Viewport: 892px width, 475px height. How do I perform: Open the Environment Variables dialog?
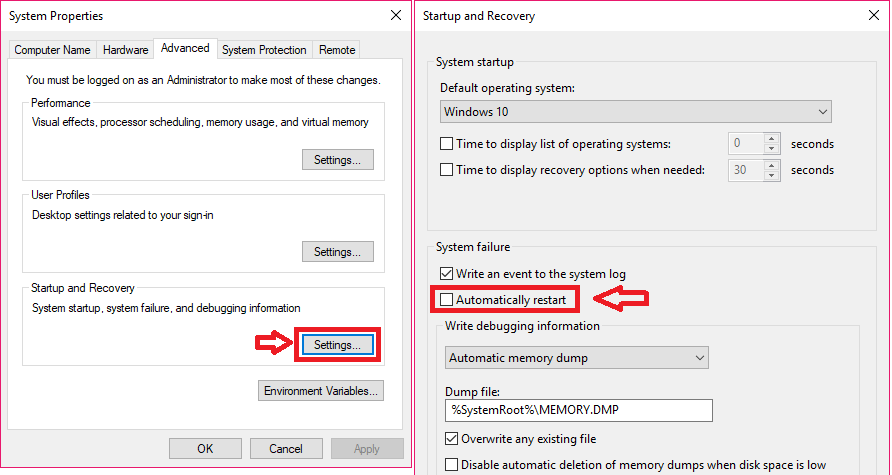[321, 391]
